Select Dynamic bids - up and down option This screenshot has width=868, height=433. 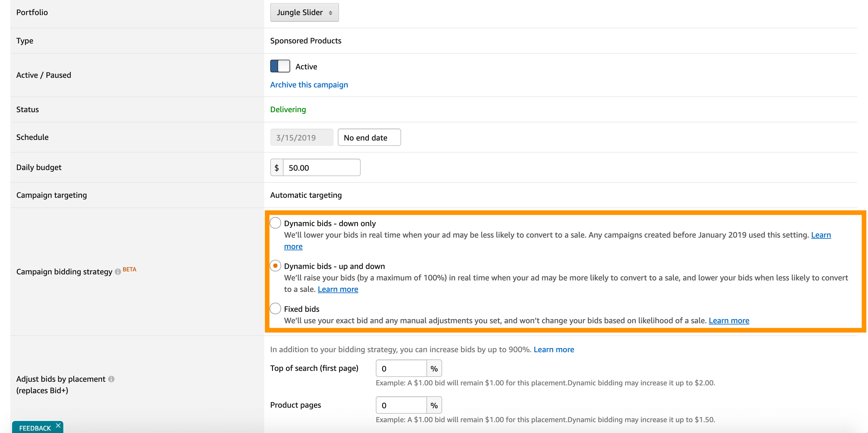275,266
